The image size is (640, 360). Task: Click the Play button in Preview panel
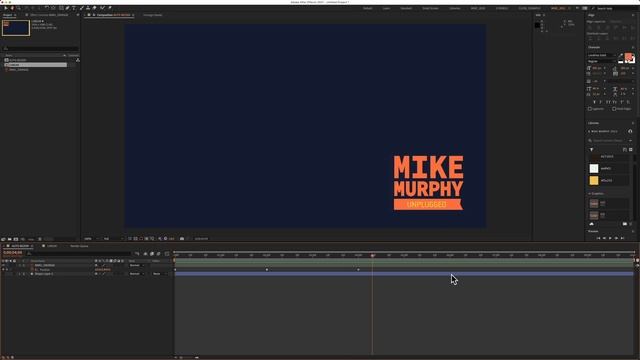[610, 238]
